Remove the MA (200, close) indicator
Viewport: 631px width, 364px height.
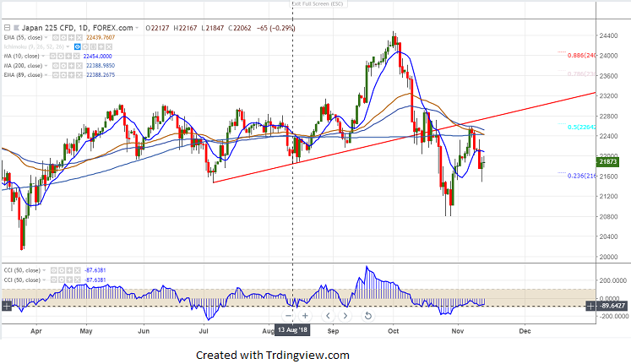[x=79, y=66]
